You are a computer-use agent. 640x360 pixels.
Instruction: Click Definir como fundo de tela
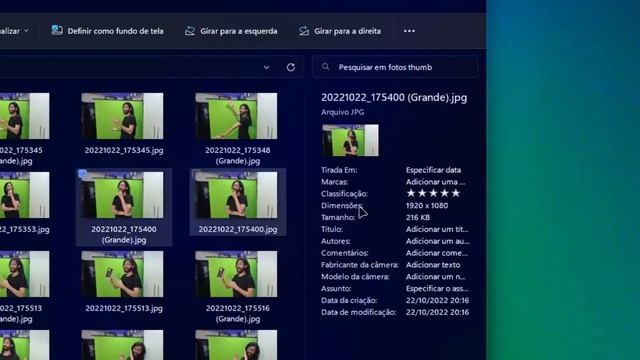point(116,31)
